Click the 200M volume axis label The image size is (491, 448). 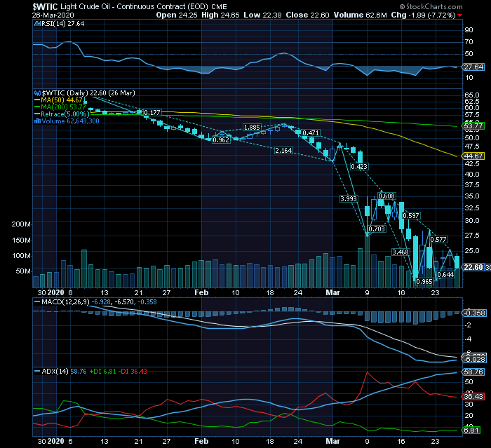click(x=21, y=224)
